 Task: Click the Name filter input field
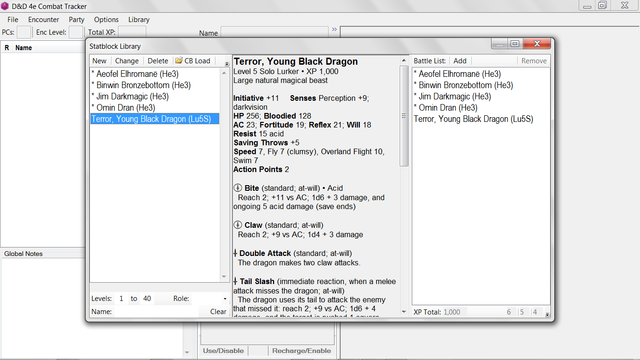point(155,311)
